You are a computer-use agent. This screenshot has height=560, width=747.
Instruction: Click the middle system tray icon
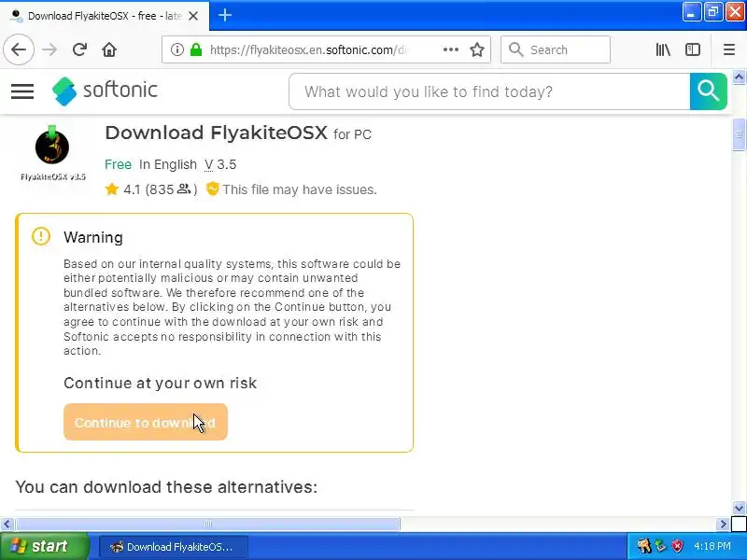coord(661,546)
